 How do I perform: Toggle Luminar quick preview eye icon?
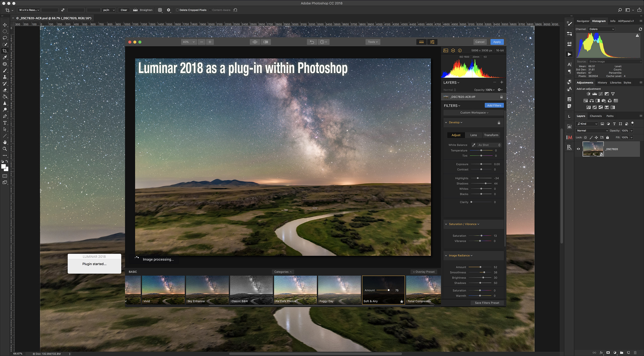255,42
